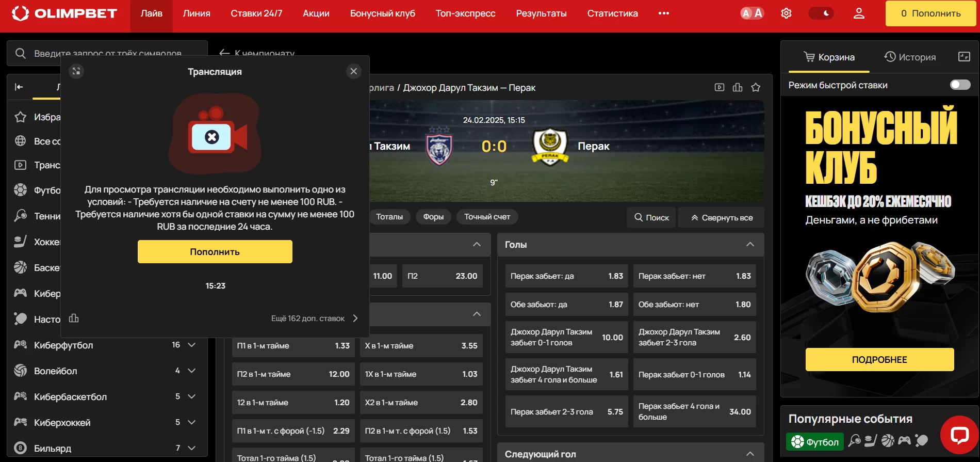Switch the bet slip panel layout icon
The width and height of the screenshot is (980, 462).
[964, 57]
